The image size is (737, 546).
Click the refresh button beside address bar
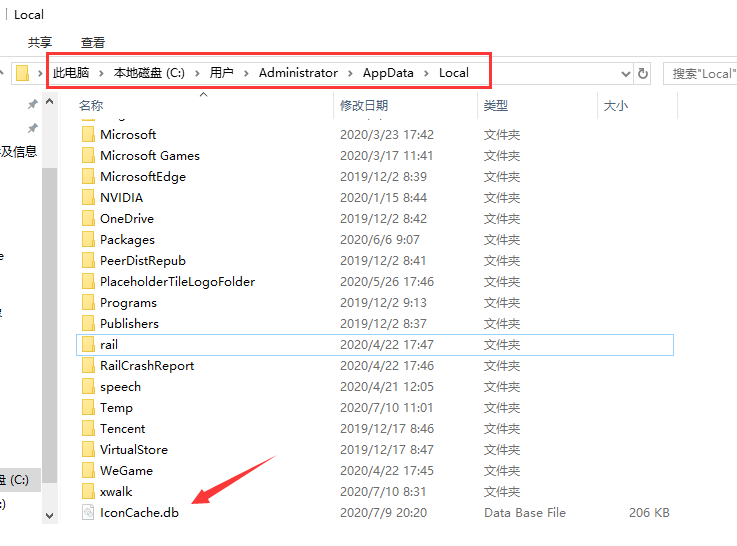pyautogui.click(x=643, y=73)
